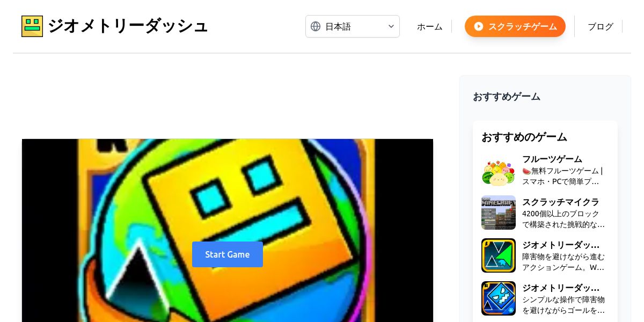Click the Start Game button
The image size is (644, 322).
(228, 254)
